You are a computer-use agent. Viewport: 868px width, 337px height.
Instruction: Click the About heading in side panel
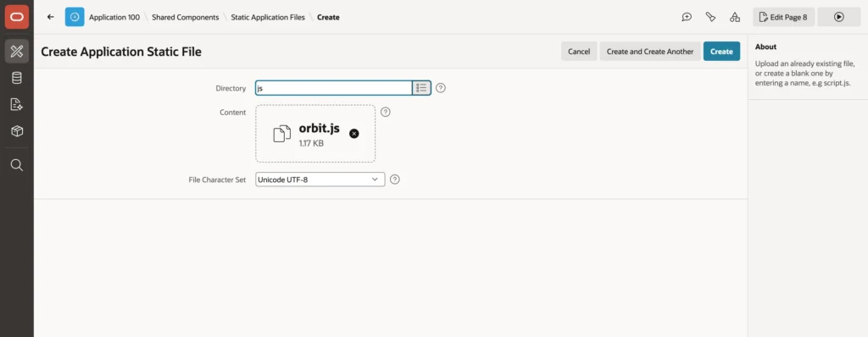click(765, 47)
